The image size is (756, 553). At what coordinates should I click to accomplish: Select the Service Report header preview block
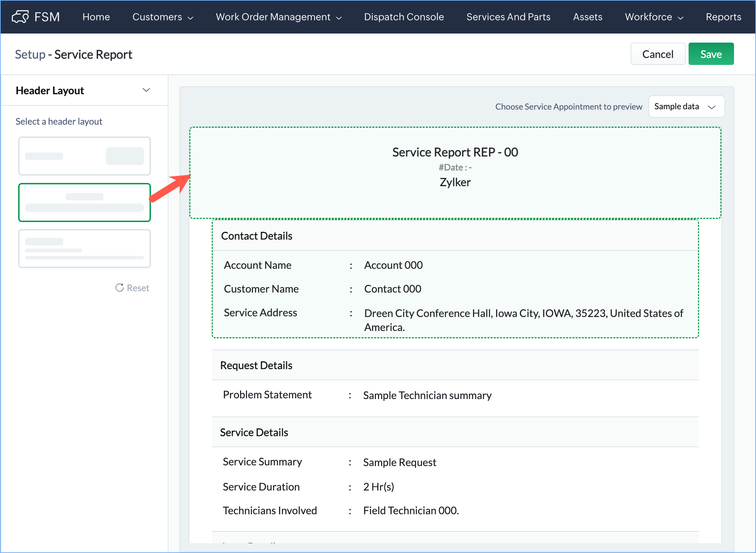click(455, 173)
